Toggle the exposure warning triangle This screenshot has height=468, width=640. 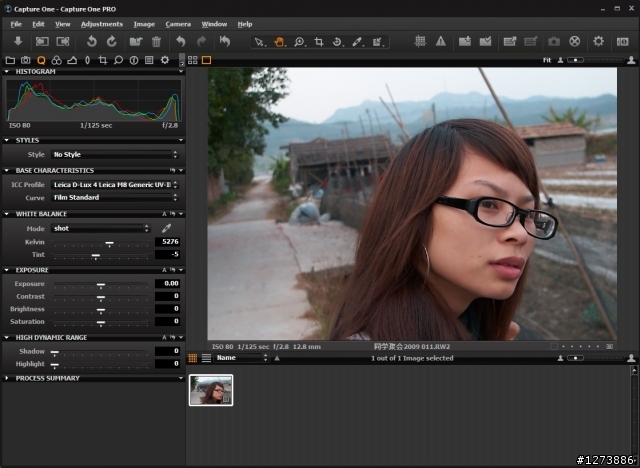point(441,41)
